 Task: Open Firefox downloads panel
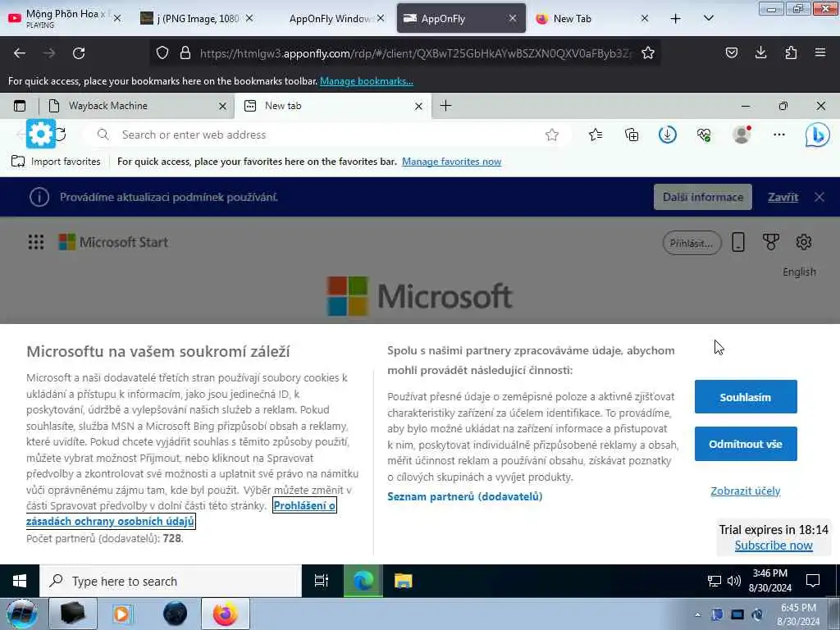pos(760,52)
